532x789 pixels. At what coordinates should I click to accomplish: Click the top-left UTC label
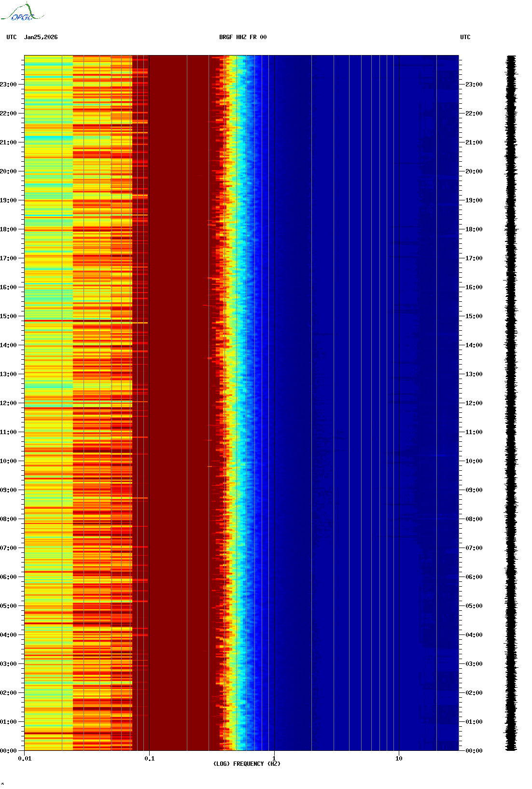(11, 37)
